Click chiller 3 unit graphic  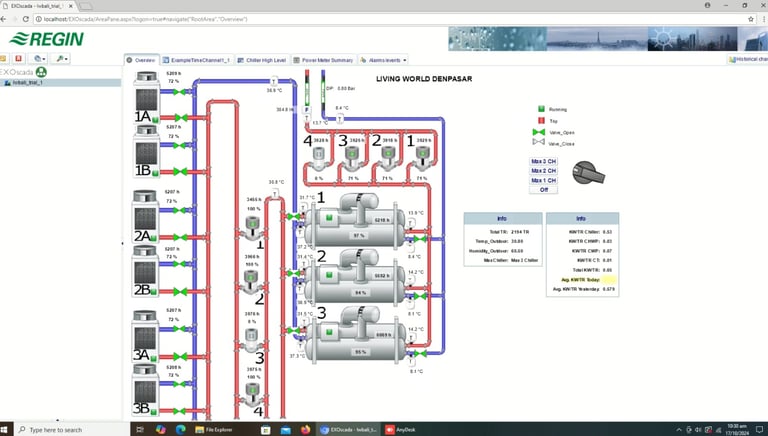coord(357,335)
